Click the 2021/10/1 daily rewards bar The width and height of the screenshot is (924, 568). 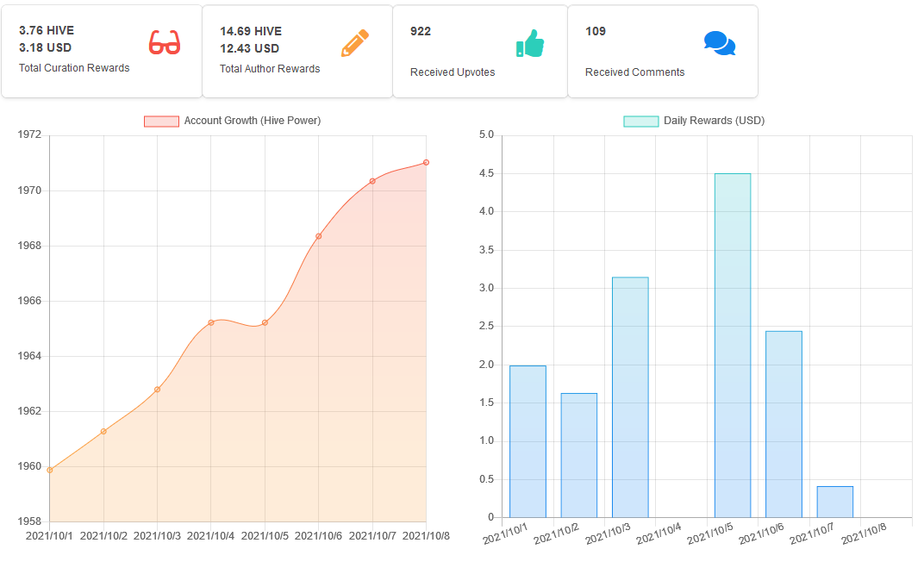(x=528, y=442)
